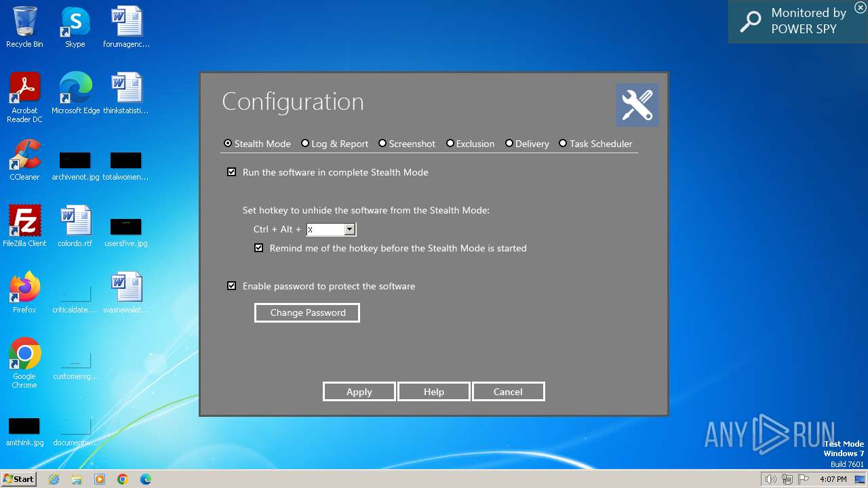The height and width of the screenshot is (488, 868).
Task: Select the Stealth Mode radio option
Action: tap(257, 144)
